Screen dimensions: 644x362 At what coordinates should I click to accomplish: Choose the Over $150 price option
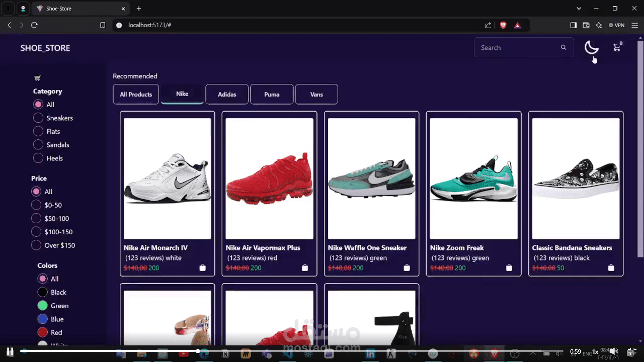36,245
